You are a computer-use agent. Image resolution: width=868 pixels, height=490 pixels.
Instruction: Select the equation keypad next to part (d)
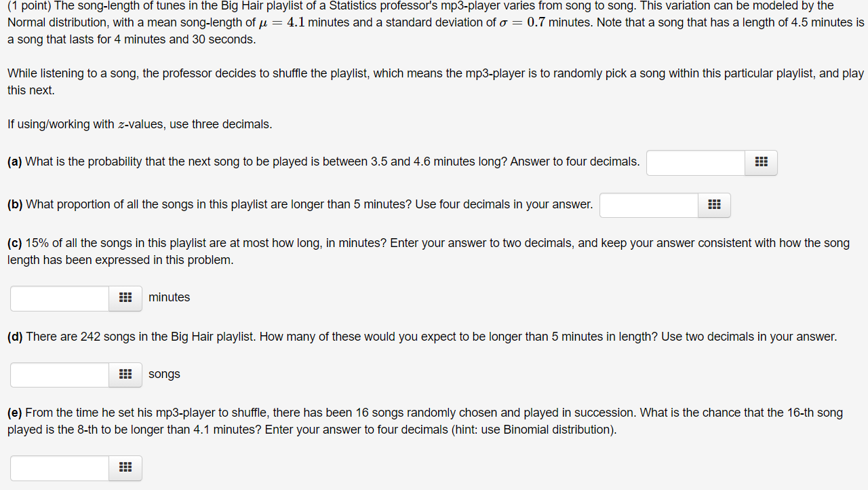pos(125,374)
